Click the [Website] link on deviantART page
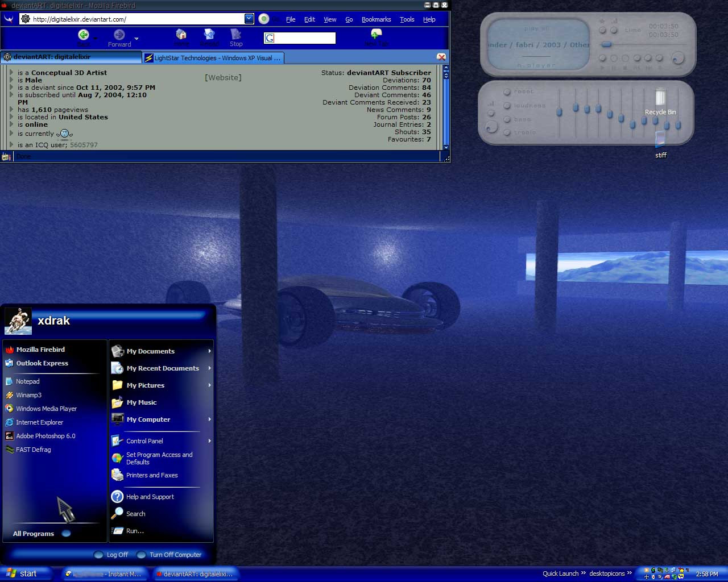 (223, 77)
